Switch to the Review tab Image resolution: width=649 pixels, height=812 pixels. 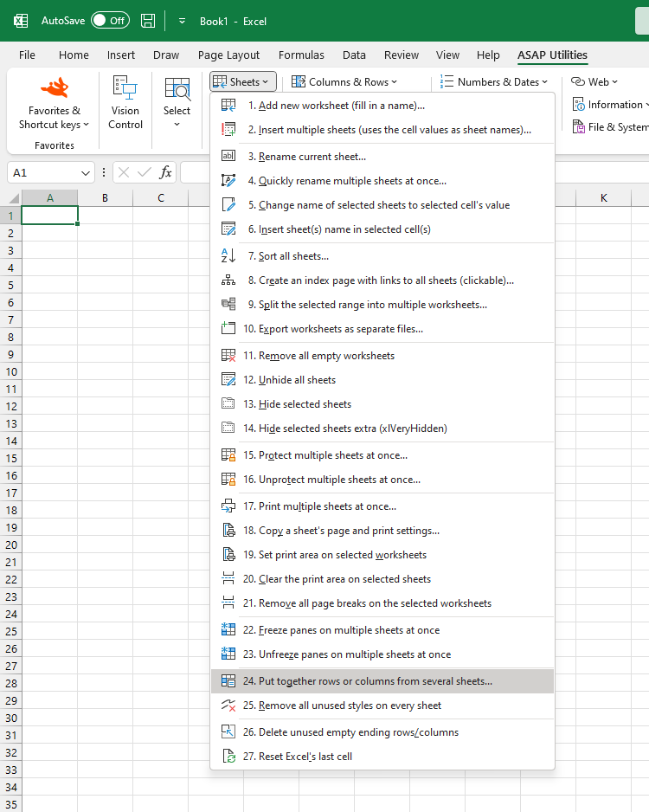pos(402,55)
